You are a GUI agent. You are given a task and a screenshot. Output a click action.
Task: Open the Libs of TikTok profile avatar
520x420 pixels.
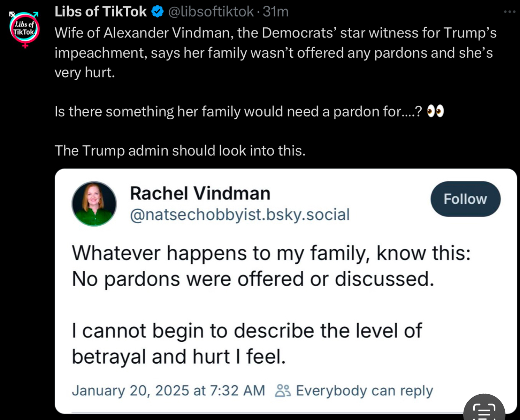[24, 28]
